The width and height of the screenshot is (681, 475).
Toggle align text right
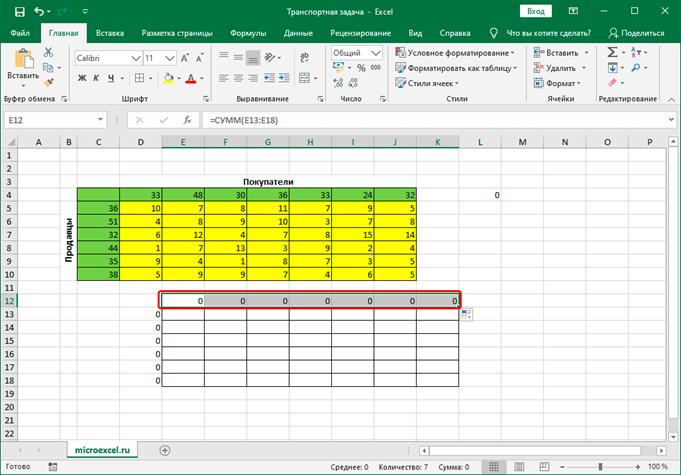click(253, 78)
